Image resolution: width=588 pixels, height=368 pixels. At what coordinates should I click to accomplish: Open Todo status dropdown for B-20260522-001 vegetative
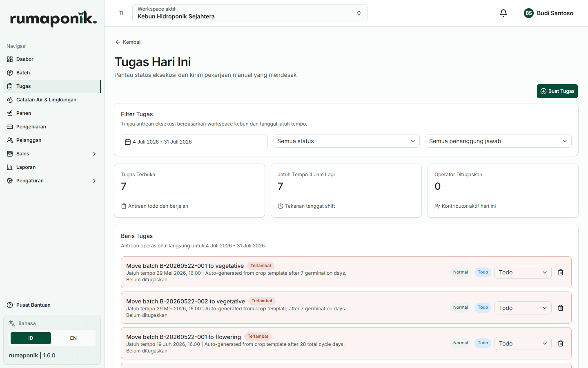(523, 272)
